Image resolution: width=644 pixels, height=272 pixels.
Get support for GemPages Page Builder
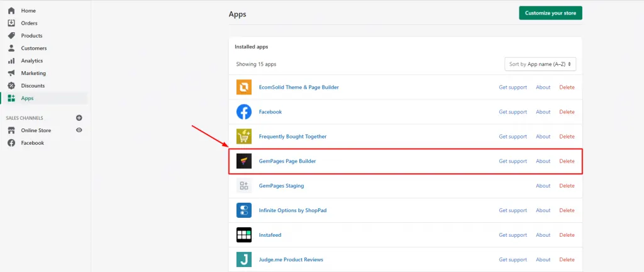coord(513,161)
